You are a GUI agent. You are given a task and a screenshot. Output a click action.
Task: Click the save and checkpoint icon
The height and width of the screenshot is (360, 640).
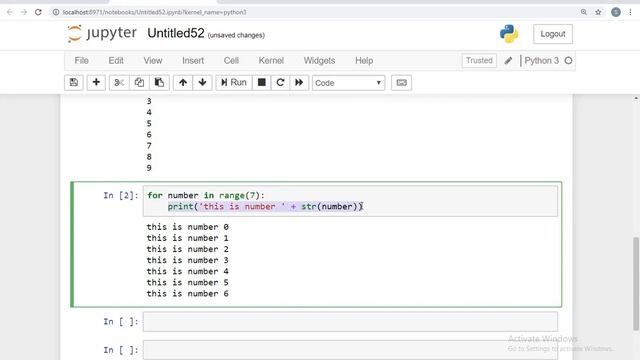tap(74, 82)
